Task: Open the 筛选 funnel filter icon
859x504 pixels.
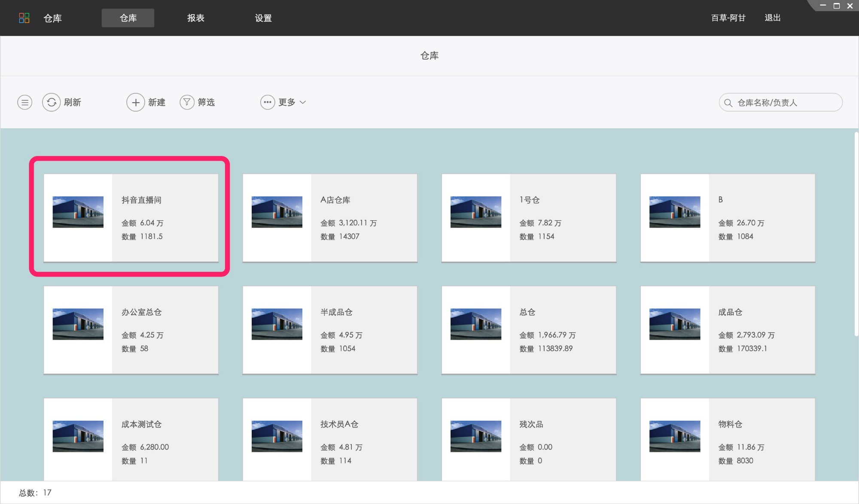Action: (x=187, y=102)
